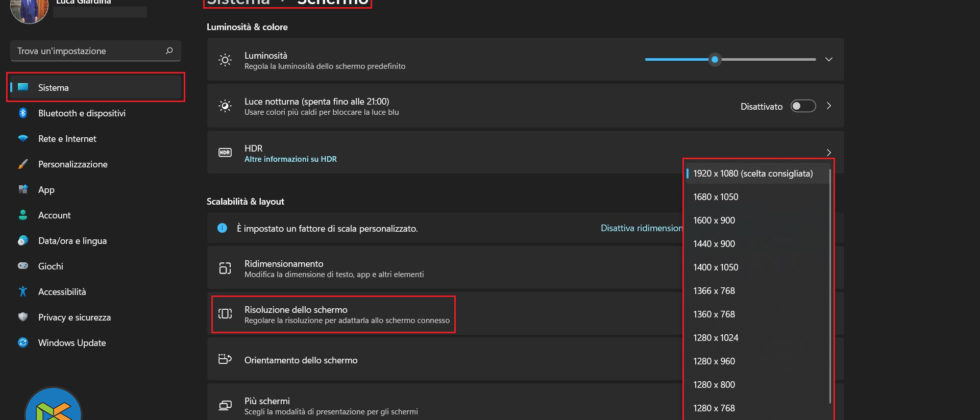Click the Orientamento dello schermo icon
980x420 pixels.
(x=224, y=360)
